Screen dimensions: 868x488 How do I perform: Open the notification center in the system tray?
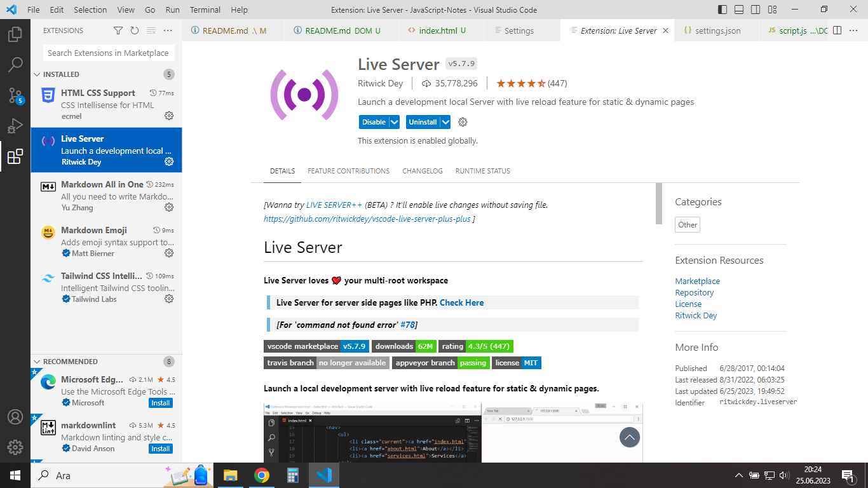coord(847,475)
